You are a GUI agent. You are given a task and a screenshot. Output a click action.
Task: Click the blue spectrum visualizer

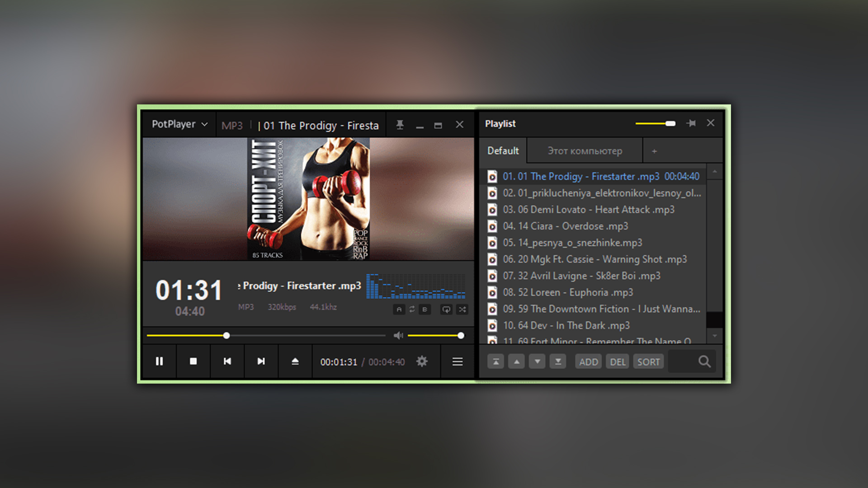coord(415,286)
